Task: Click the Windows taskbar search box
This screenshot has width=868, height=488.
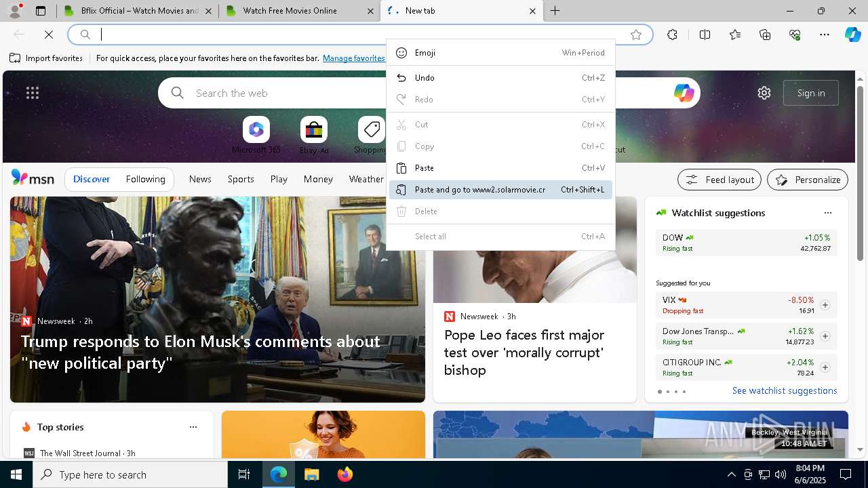Action: click(x=130, y=474)
